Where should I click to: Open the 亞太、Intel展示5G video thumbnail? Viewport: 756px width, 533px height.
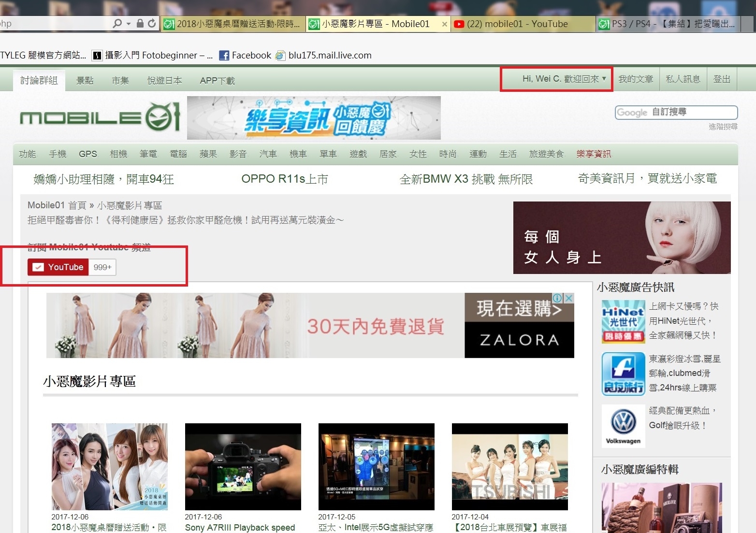point(377,467)
